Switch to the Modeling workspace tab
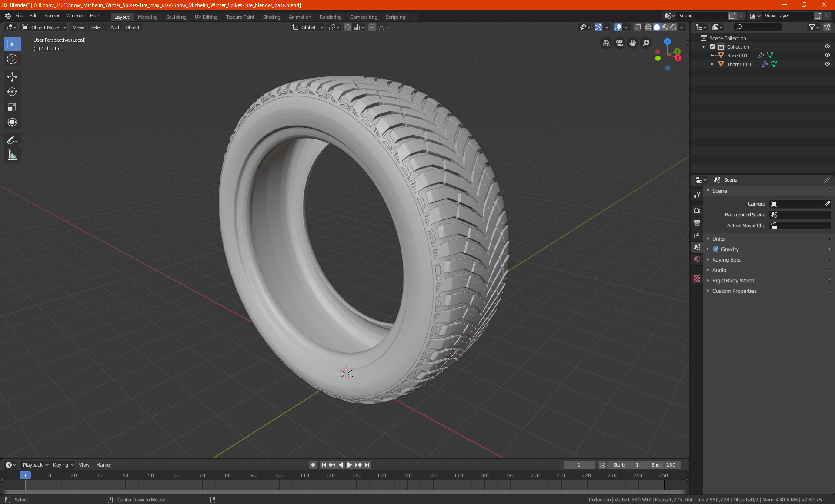 (x=147, y=17)
